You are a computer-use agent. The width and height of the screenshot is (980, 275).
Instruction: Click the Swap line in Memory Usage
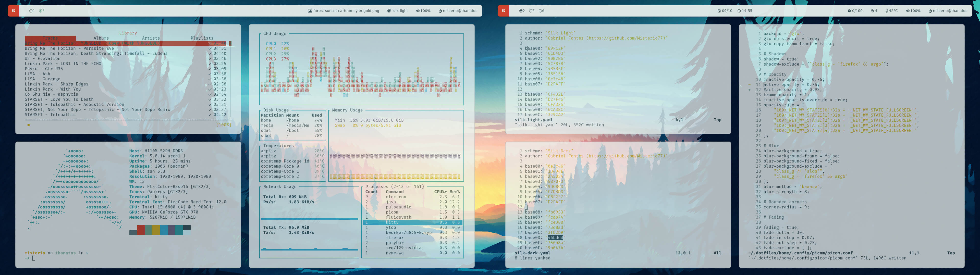click(368, 126)
